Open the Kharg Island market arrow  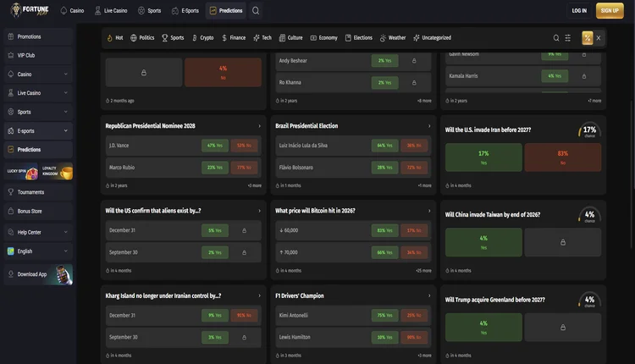[260, 295]
